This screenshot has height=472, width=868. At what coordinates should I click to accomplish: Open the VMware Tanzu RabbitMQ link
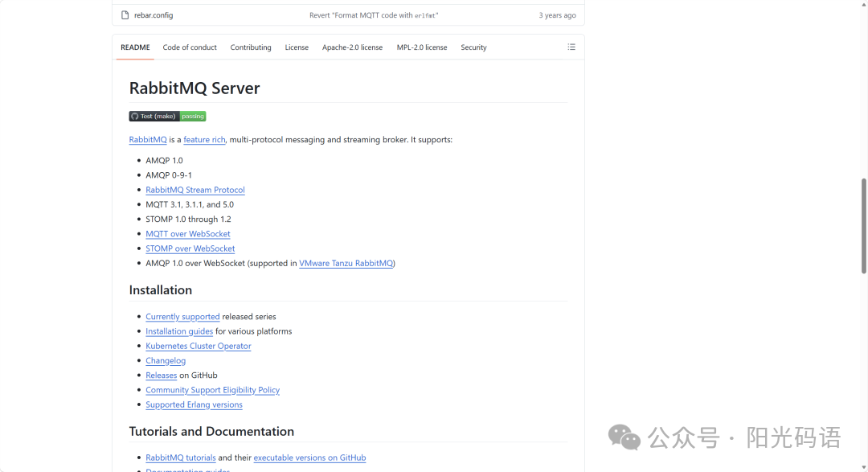tap(346, 263)
